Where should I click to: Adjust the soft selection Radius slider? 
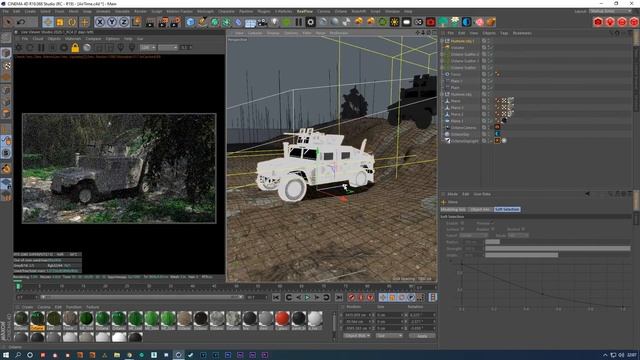[x=558, y=242]
